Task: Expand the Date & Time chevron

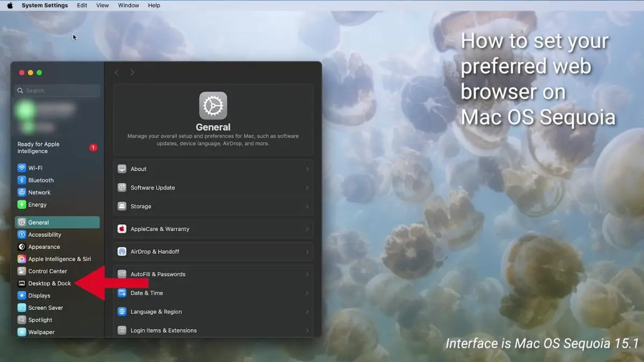Action: click(x=307, y=293)
